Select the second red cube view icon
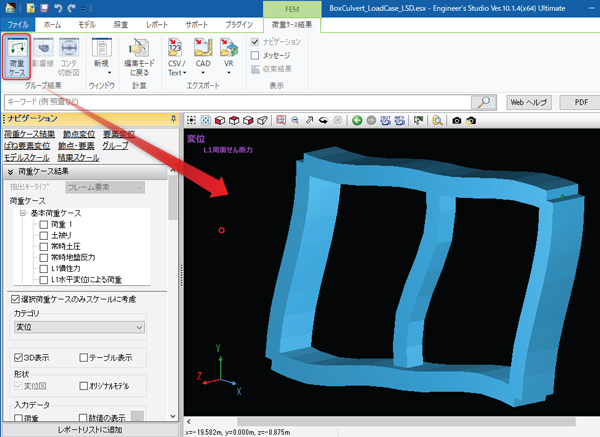The image size is (600, 437). (234, 121)
